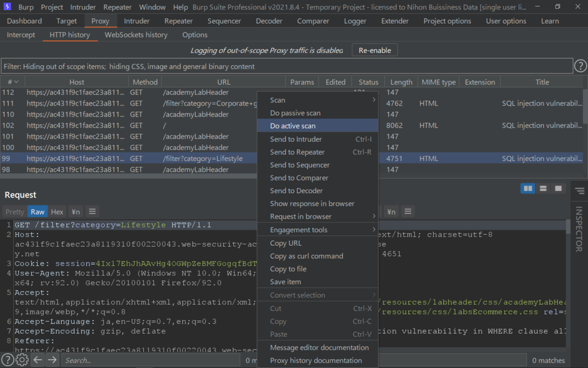Open the top-level Repeater tab
The width and height of the screenshot is (588, 368).
point(178,21)
